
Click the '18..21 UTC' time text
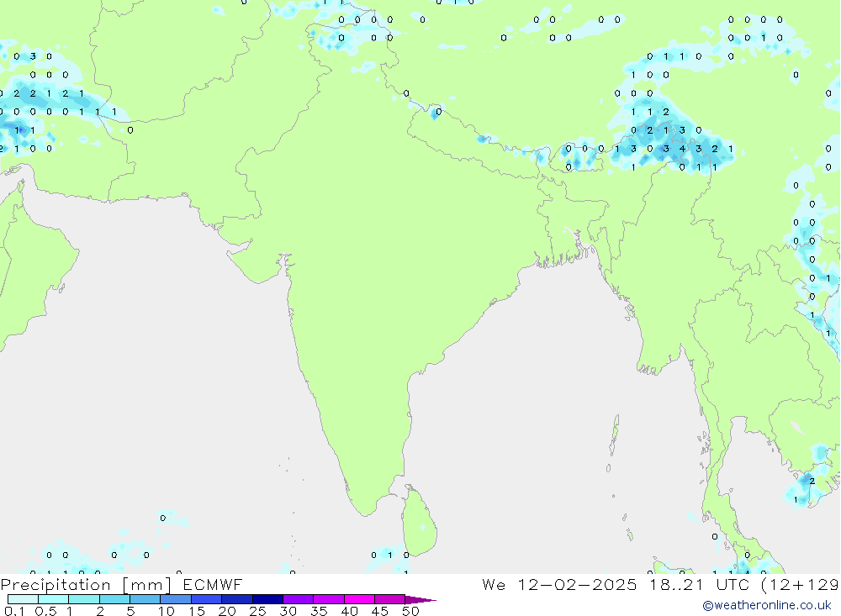point(700,585)
